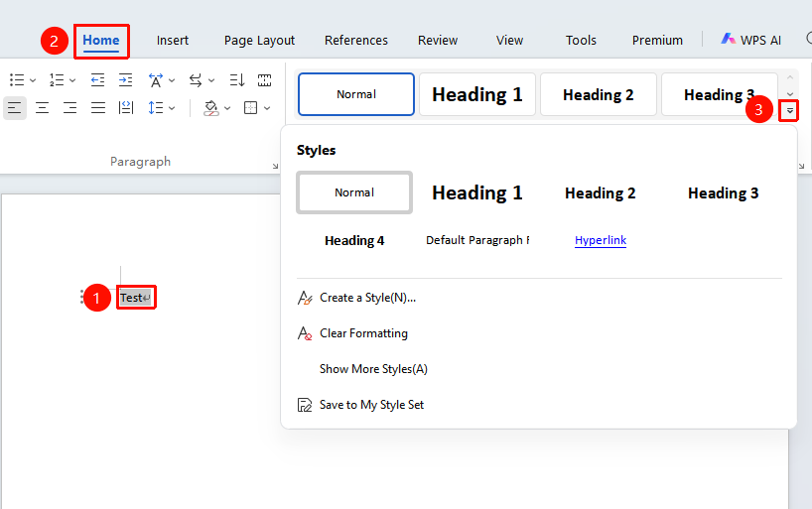Select Heading 3 in Styles panel
812x509 pixels.
[723, 192]
